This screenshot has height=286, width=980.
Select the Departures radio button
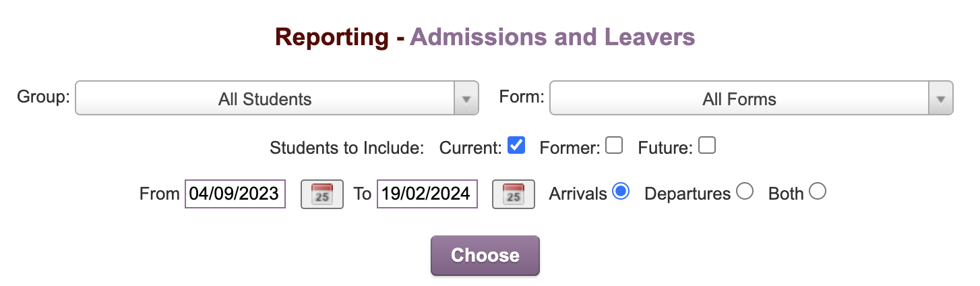pos(745,192)
